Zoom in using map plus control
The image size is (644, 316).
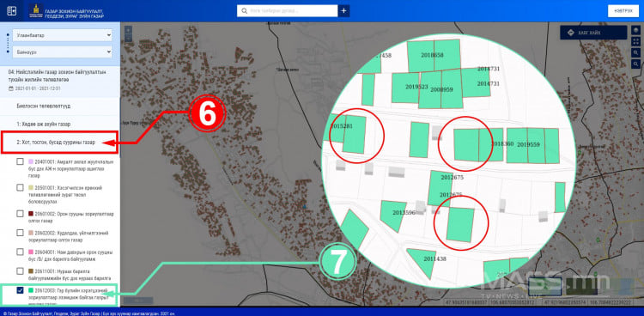[128, 30]
